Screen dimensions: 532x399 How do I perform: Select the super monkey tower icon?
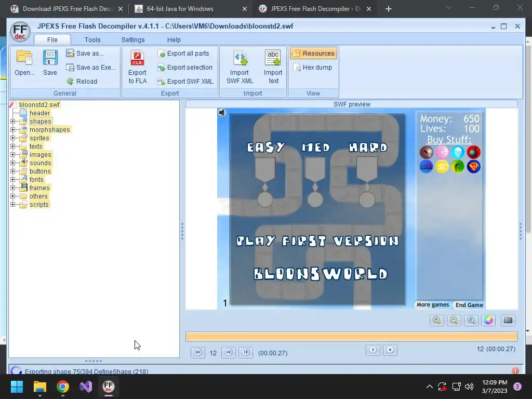click(x=473, y=167)
